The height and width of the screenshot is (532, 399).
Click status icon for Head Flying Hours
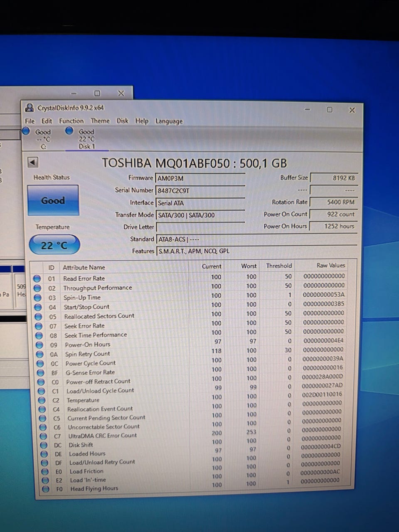point(46,489)
